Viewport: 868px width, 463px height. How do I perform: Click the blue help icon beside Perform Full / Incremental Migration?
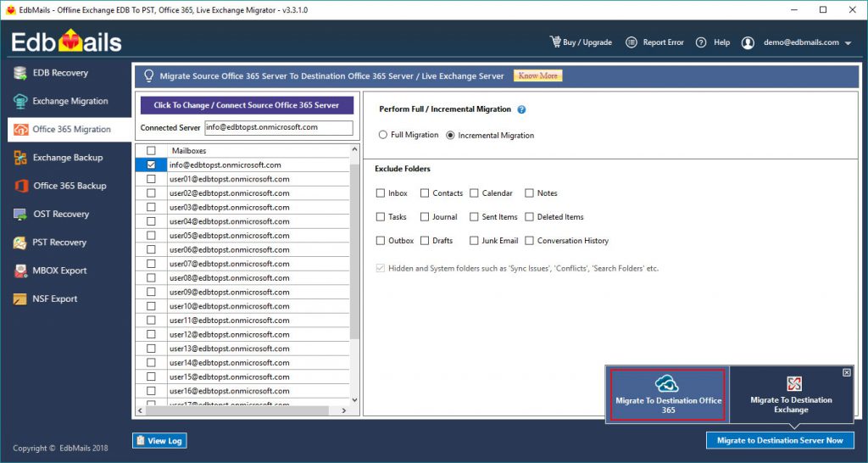521,109
